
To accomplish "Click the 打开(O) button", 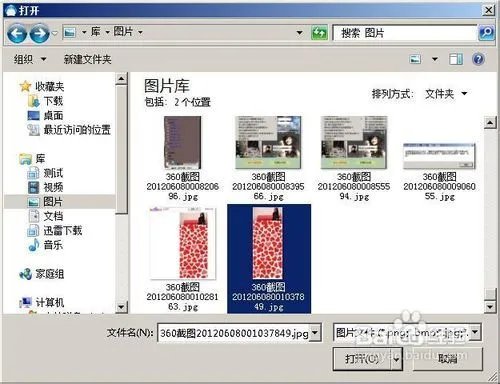I will (362, 359).
